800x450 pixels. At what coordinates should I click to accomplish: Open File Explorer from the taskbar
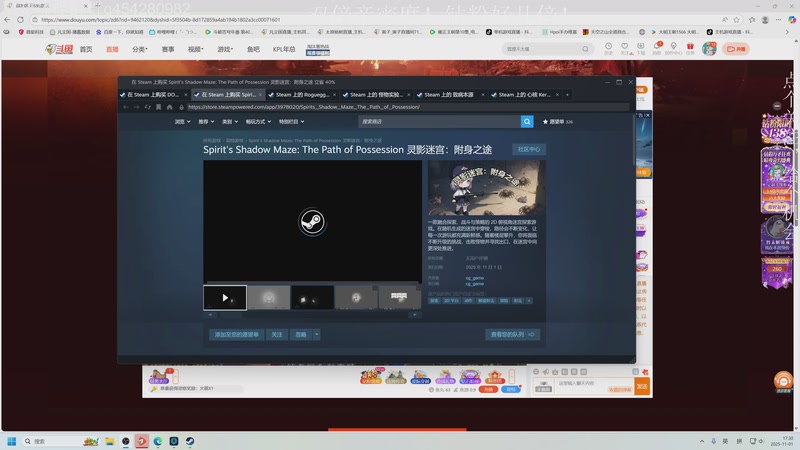point(109,441)
